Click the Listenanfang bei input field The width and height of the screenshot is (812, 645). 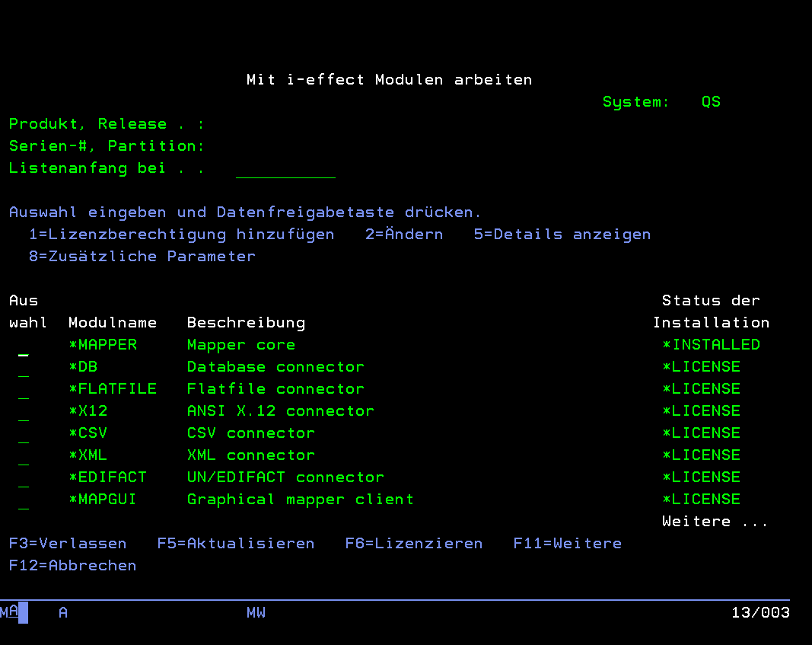(x=285, y=169)
